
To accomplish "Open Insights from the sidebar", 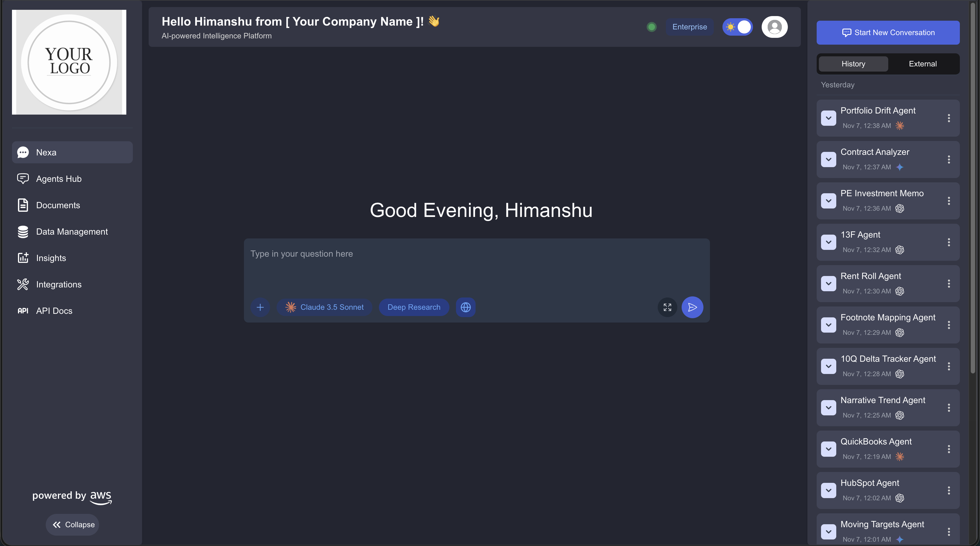I will tap(72, 258).
